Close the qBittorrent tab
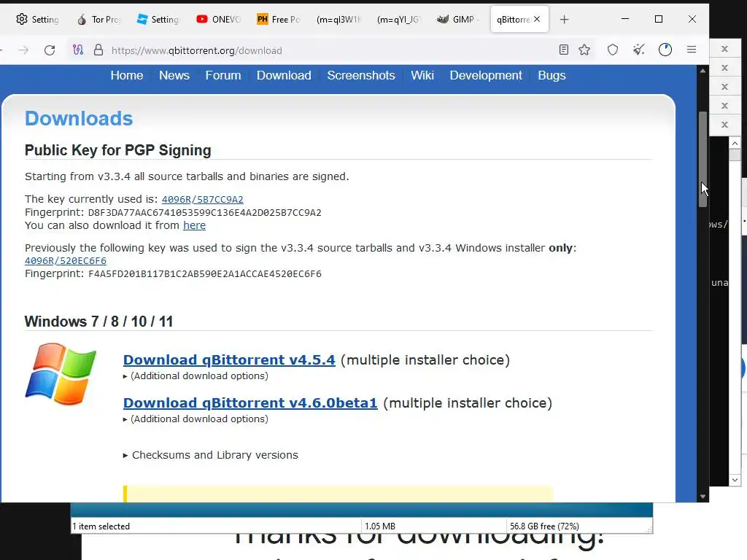Screen dimensions: 747x560 (x=537, y=19)
